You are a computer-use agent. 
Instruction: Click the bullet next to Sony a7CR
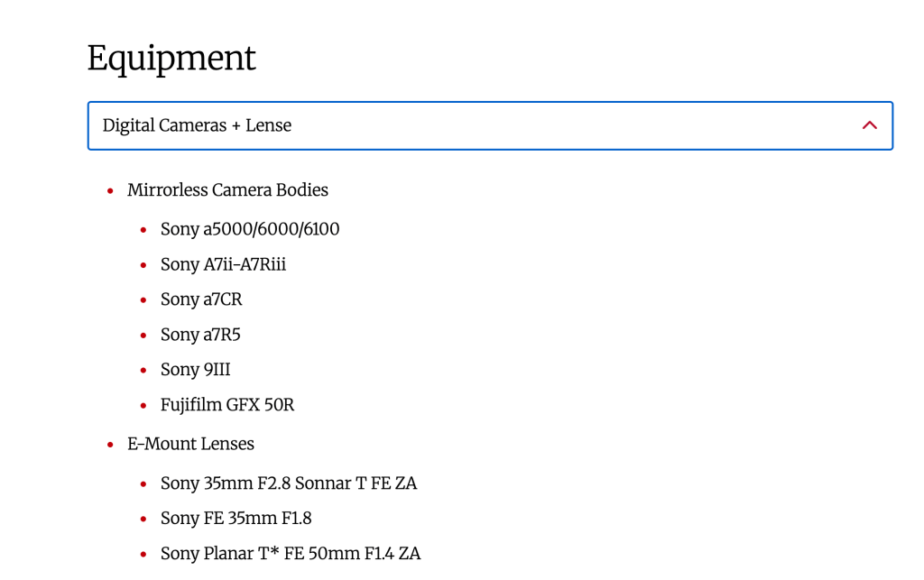pos(143,299)
